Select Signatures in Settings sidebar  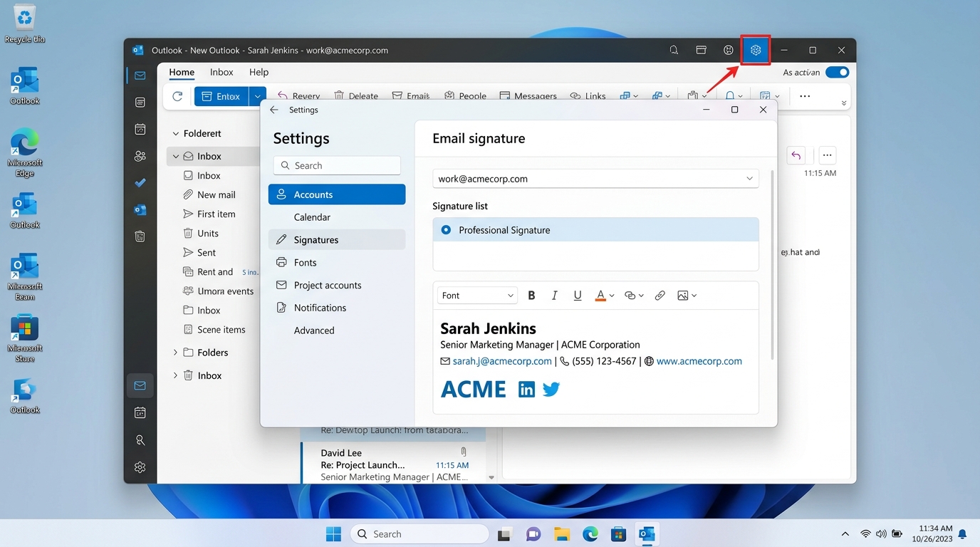pyautogui.click(x=337, y=240)
